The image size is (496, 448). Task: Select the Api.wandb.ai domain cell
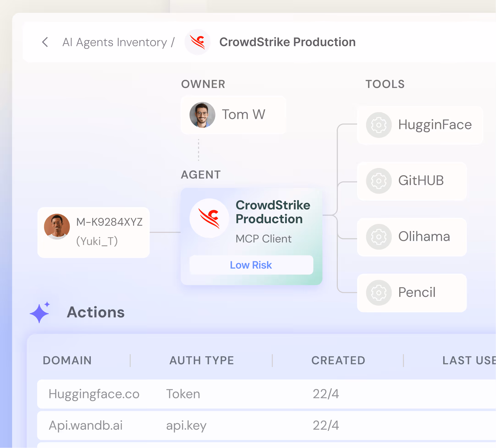pyautogui.click(x=85, y=426)
